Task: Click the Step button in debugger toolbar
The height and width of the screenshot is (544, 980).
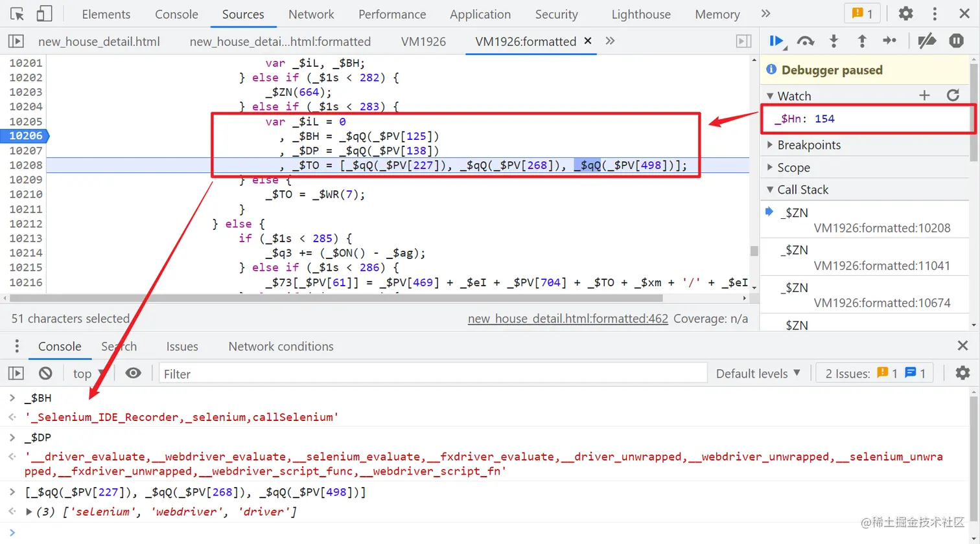Action: [x=890, y=41]
